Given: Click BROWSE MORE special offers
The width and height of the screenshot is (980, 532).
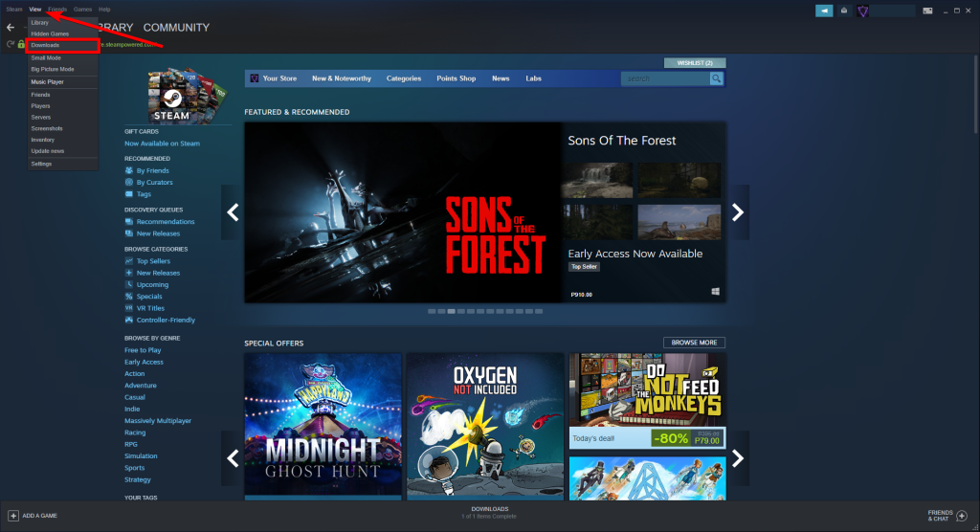Looking at the screenshot, I should click(x=695, y=343).
